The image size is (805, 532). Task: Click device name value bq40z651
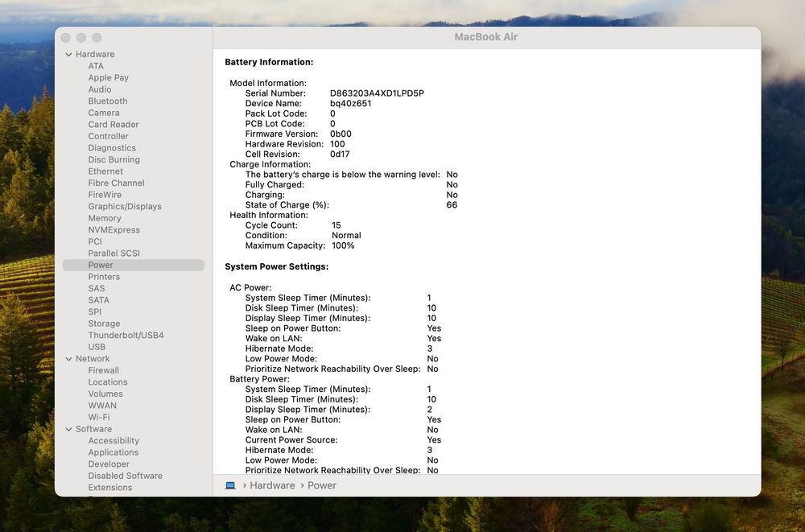tap(351, 103)
